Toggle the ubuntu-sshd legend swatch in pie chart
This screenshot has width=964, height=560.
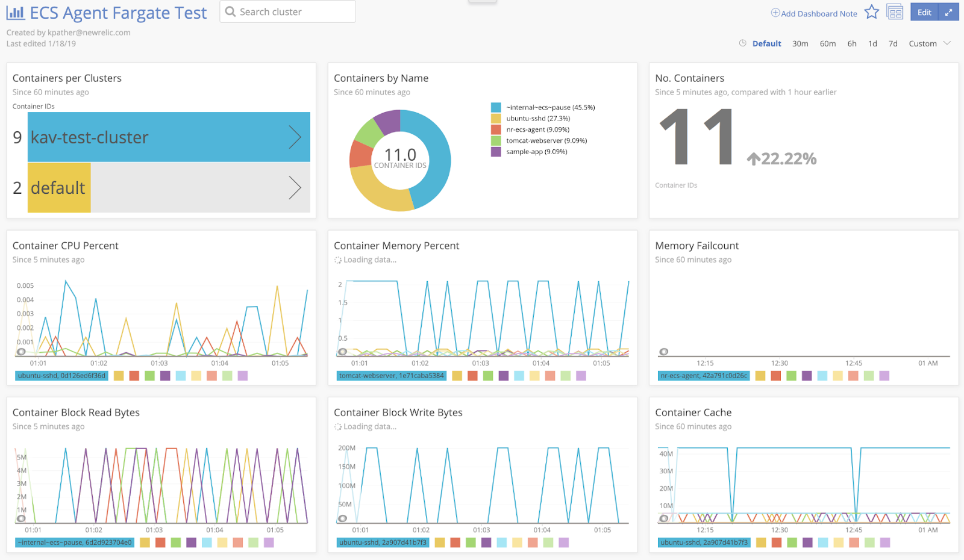pyautogui.click(x=496, y=119)
